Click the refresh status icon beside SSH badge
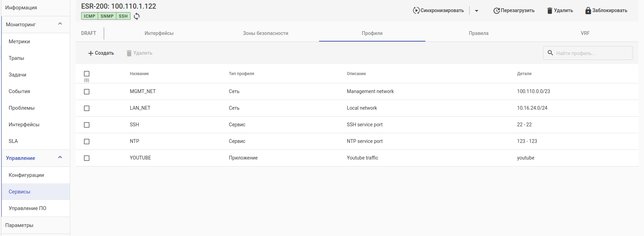The width and height of the screenshot is (644, 236). point(137,16)
